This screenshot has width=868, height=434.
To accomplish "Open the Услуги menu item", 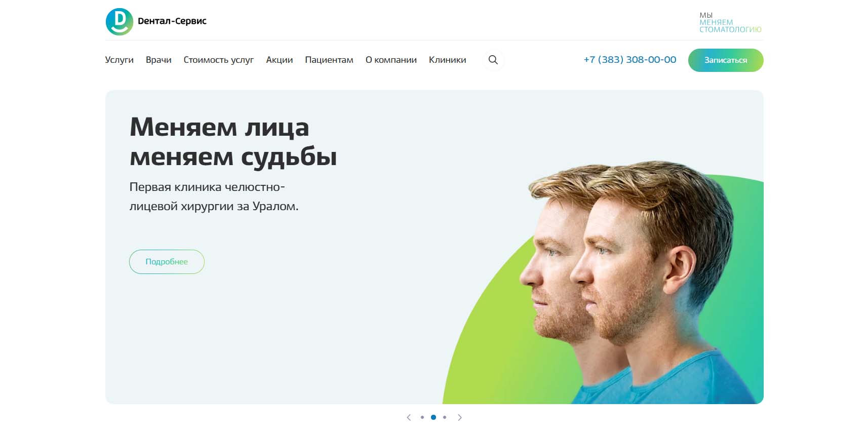I will (x=120, y=60).
